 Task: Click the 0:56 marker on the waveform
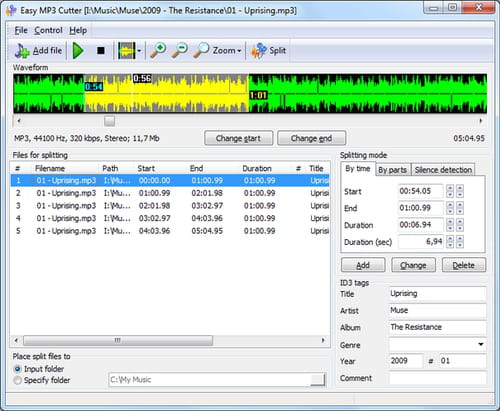[142, 79]
